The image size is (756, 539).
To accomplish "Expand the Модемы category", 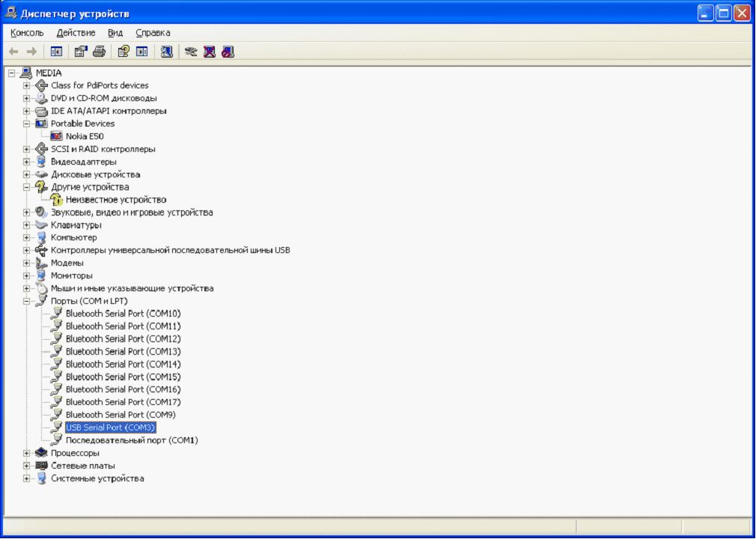I will pos(27,263).
